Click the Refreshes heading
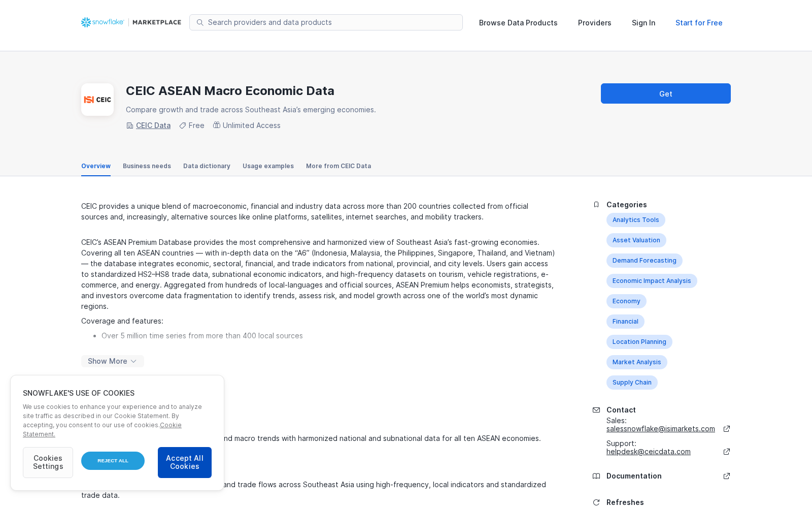812x508 pixels. [625, 502]
